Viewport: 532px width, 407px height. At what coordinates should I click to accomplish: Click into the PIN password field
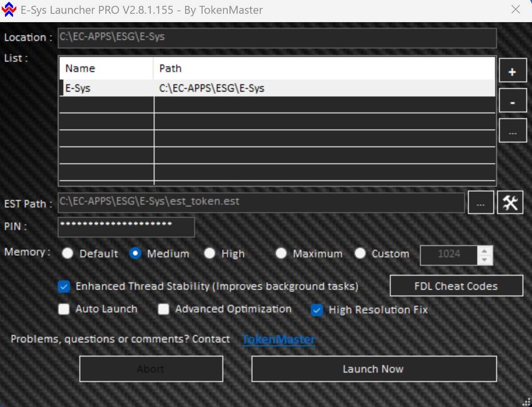[126, 227]
